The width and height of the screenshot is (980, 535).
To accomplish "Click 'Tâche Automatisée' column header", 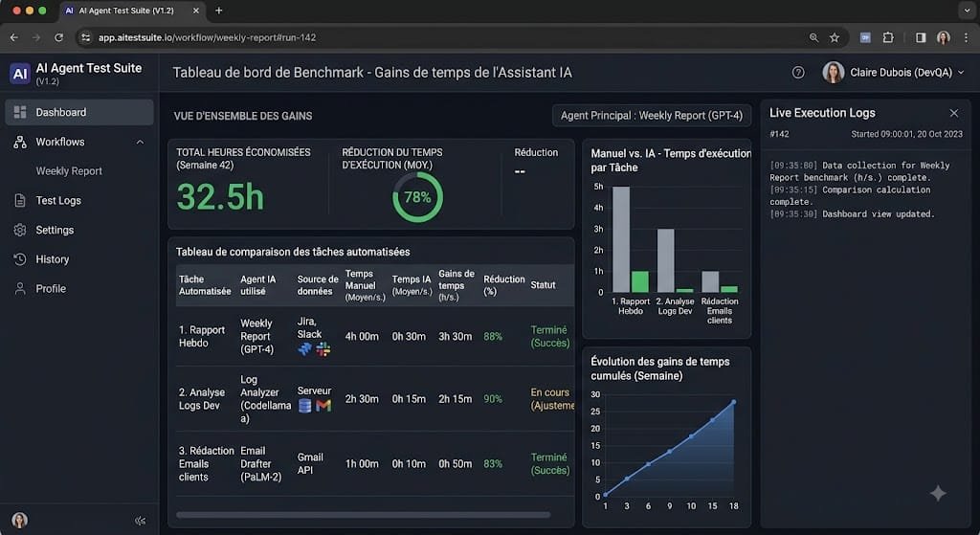I will click(x=205, y=285).
